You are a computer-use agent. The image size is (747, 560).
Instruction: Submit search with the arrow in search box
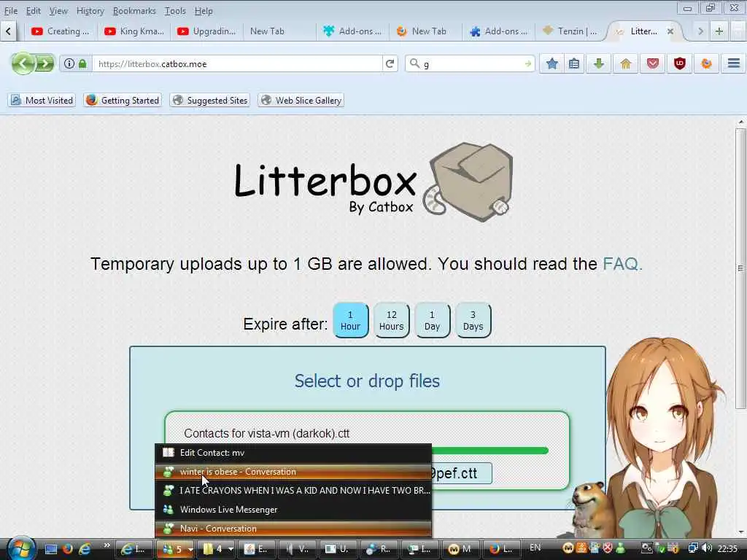527,63
